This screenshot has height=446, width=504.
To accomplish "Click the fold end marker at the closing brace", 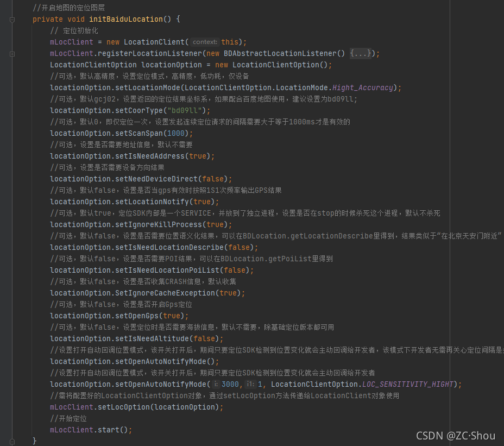I will pos(12,441).
